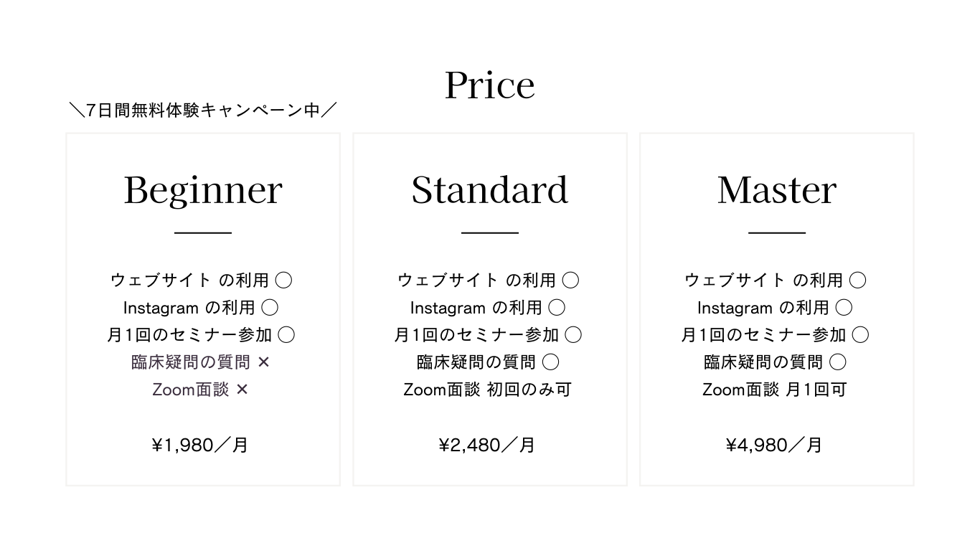Select the ¥4,980/月 Master price

point(774,446)
